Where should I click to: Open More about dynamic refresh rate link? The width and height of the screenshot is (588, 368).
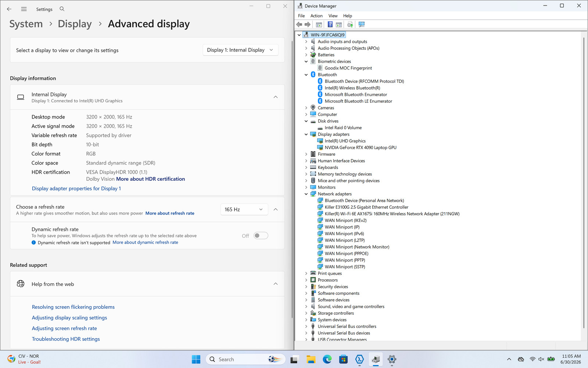146,243
